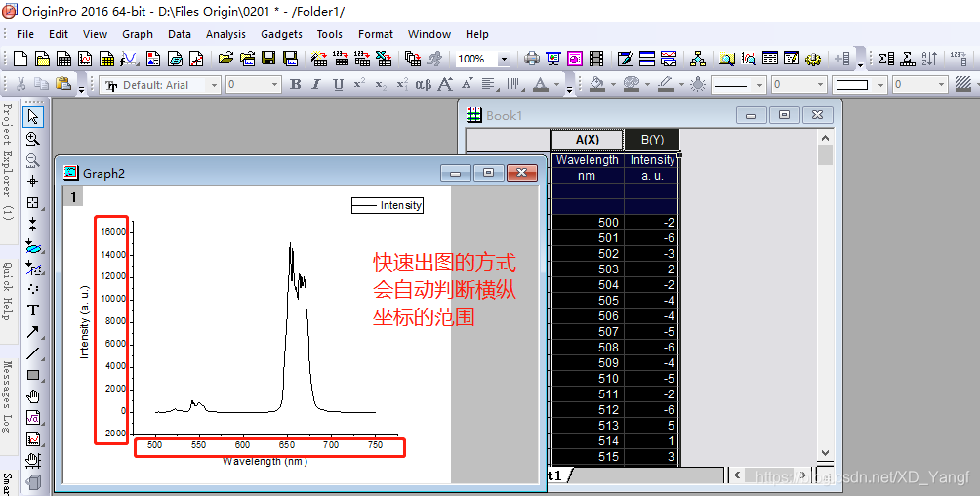Image resolution: width=980 pixels, height=496 pixels.
Task: Click the gear icon on the standard toolbar
Action: click(x=812, y=59)
